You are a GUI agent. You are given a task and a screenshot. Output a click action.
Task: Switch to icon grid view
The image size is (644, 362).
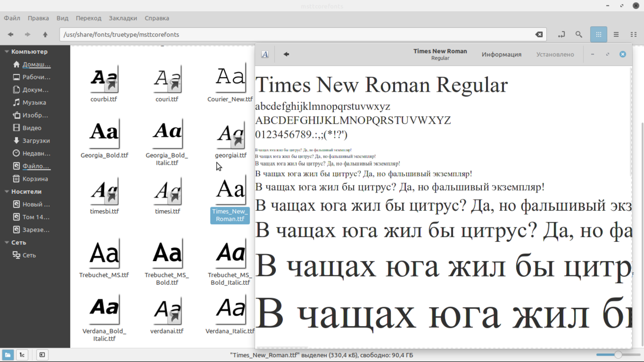(x=598, y=34)
